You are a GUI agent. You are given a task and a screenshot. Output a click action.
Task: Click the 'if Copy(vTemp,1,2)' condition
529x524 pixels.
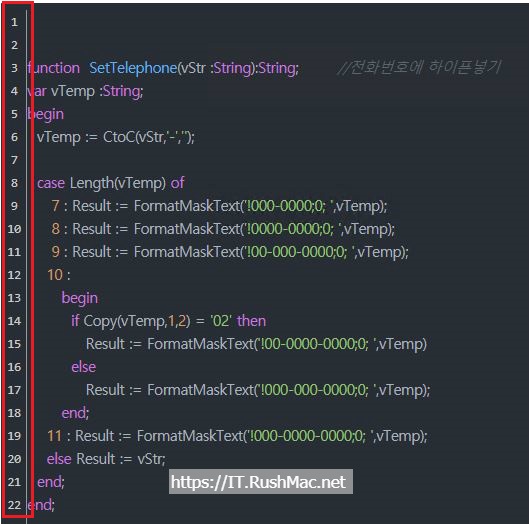131,321
